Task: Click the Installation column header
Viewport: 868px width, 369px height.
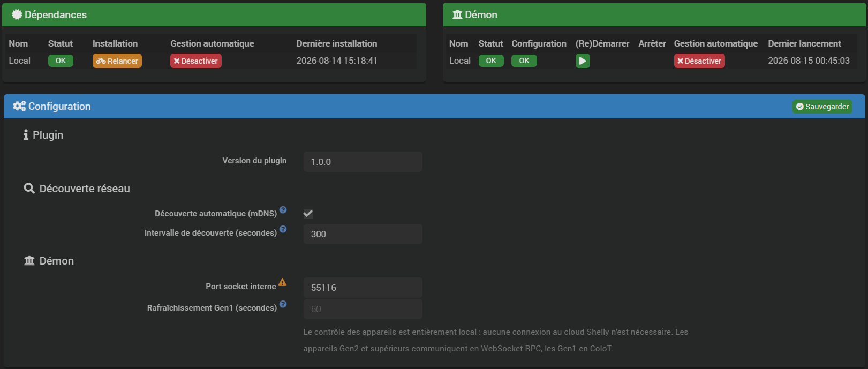Action: (x=115, y=43)
